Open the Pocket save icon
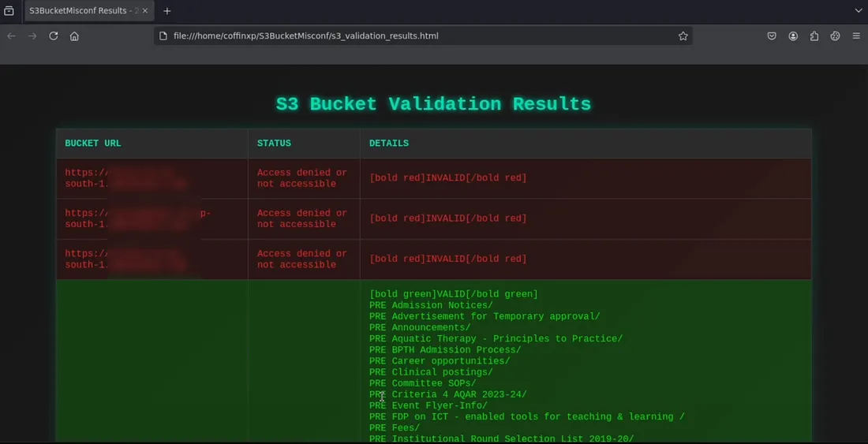The width and height of the screenshot is (868, 444). [x=772, y=36]
